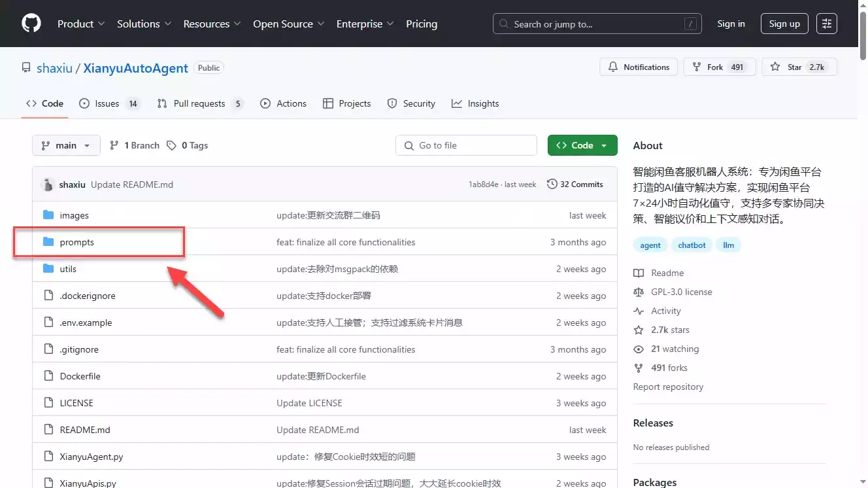The width and height of the screenshot is (868, 488).
Task: Open the Open Source menu dropdown
Action: (x=288, y=24)
